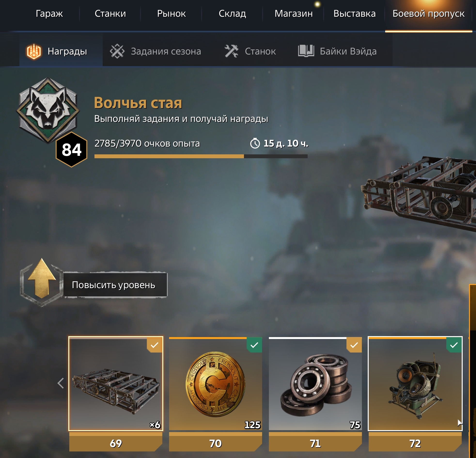Open the Магазин tab
Viewport: 476px width, 458px height.
[x=294, y=14]
